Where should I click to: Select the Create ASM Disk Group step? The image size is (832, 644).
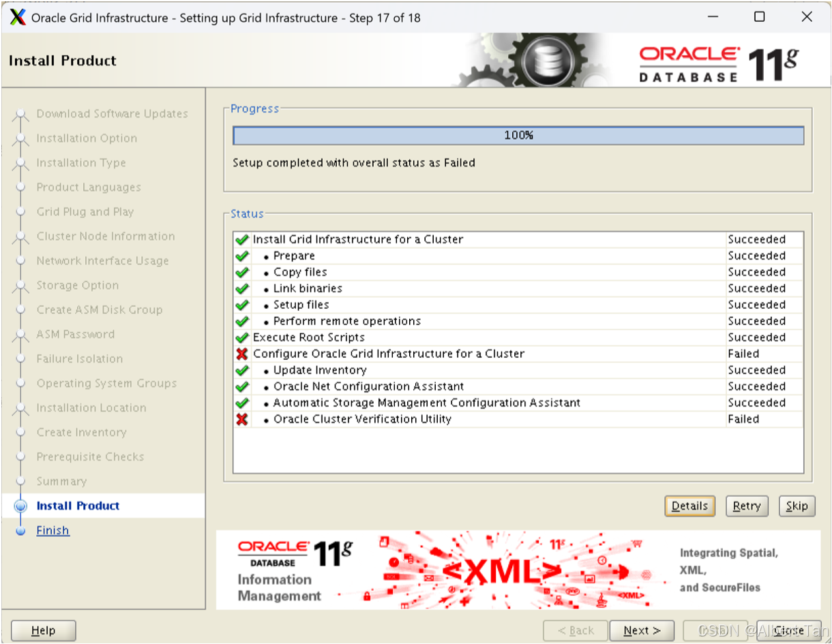100,309
